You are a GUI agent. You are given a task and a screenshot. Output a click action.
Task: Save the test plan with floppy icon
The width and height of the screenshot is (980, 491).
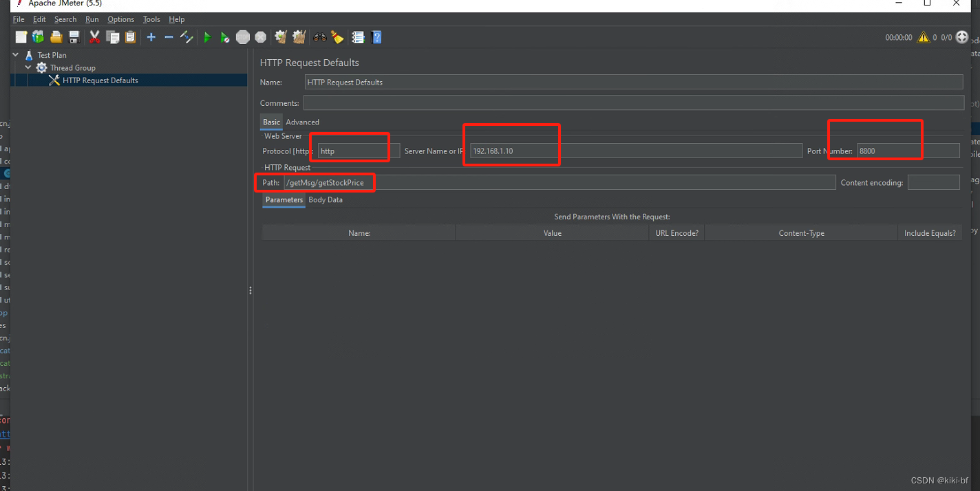coord(74,37)
